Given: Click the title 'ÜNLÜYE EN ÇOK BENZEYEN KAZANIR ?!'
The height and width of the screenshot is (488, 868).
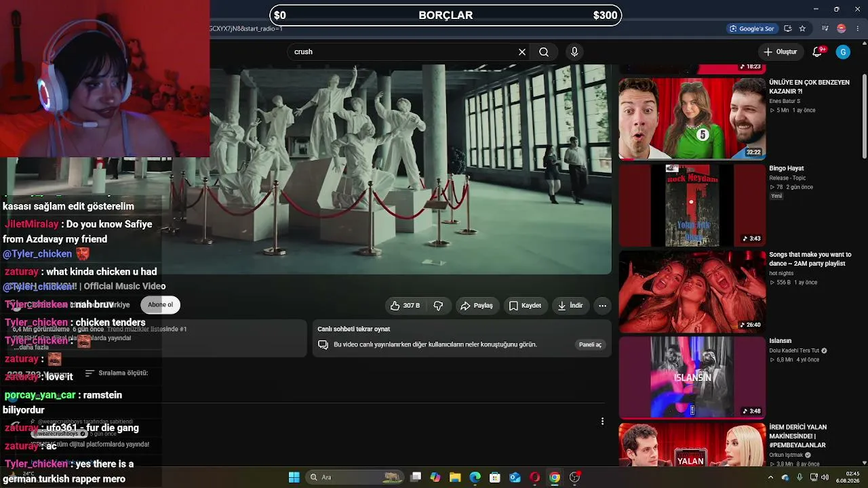Looking at the screenshot, I should click(809, 87).
